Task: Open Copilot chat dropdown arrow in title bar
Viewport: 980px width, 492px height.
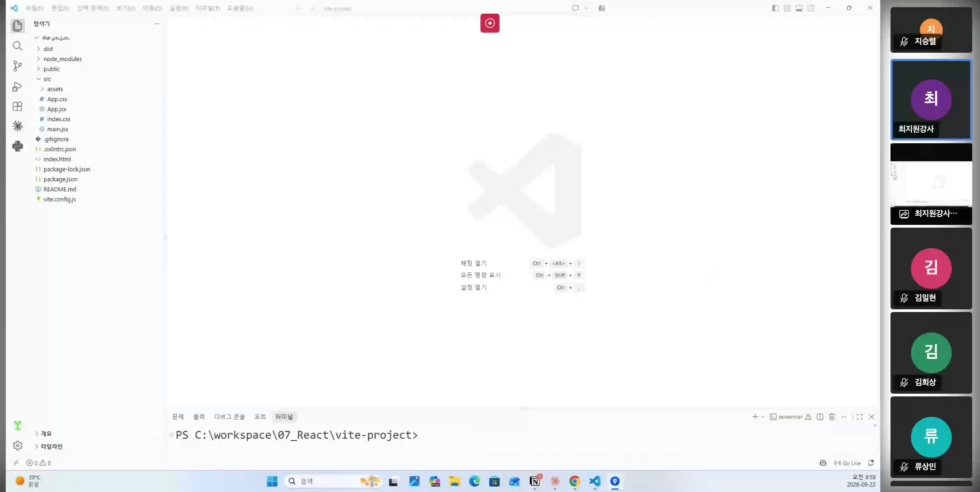Action: click(586, 8)
